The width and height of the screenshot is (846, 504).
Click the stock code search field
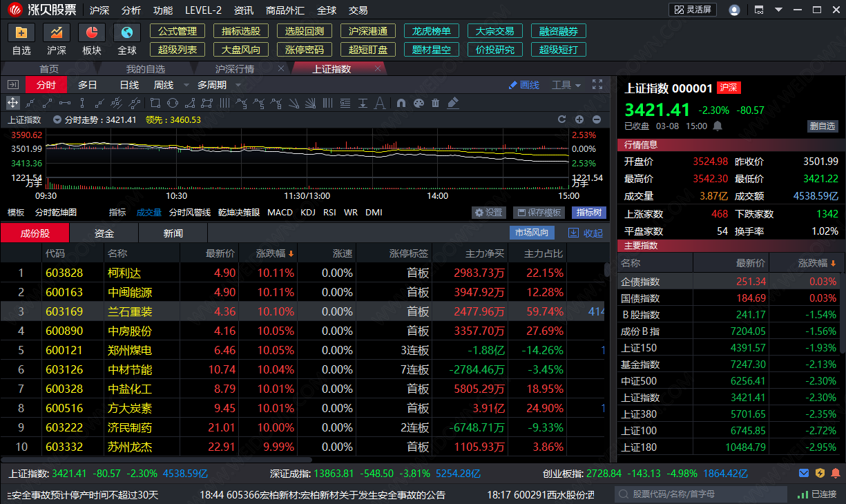pos(700,494)
